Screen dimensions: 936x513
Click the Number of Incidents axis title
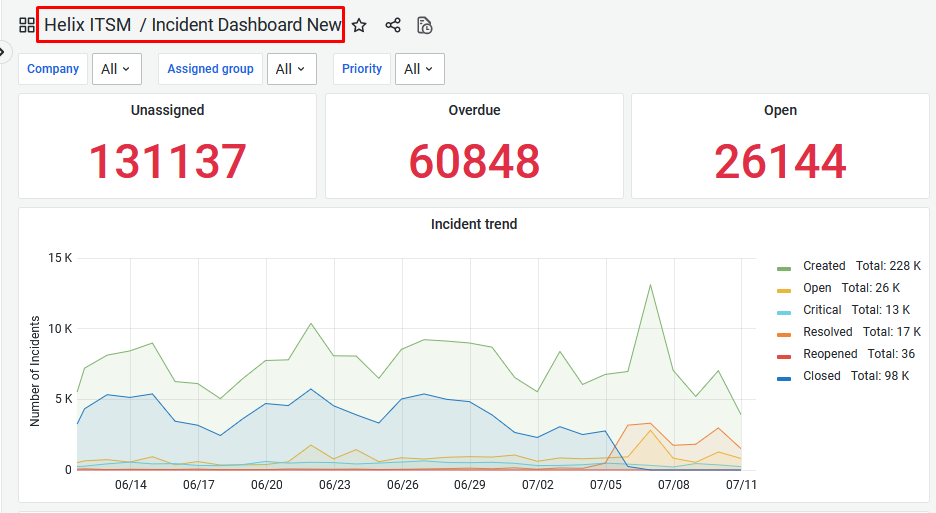[x=35, y=371]
